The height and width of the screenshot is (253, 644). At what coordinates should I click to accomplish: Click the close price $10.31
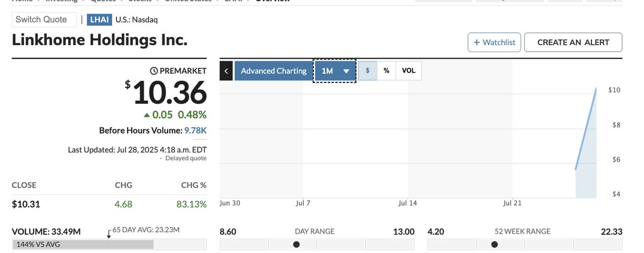coord(26,204)
